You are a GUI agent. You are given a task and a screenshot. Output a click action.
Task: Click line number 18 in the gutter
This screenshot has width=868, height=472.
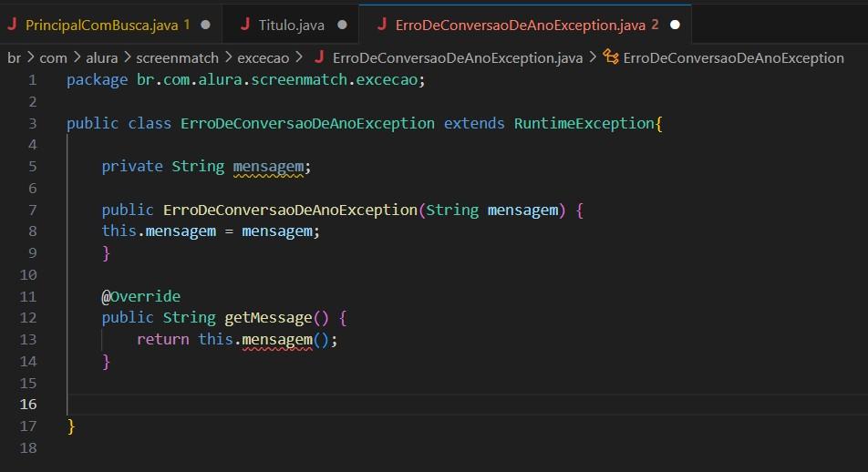tap(28, 447)
